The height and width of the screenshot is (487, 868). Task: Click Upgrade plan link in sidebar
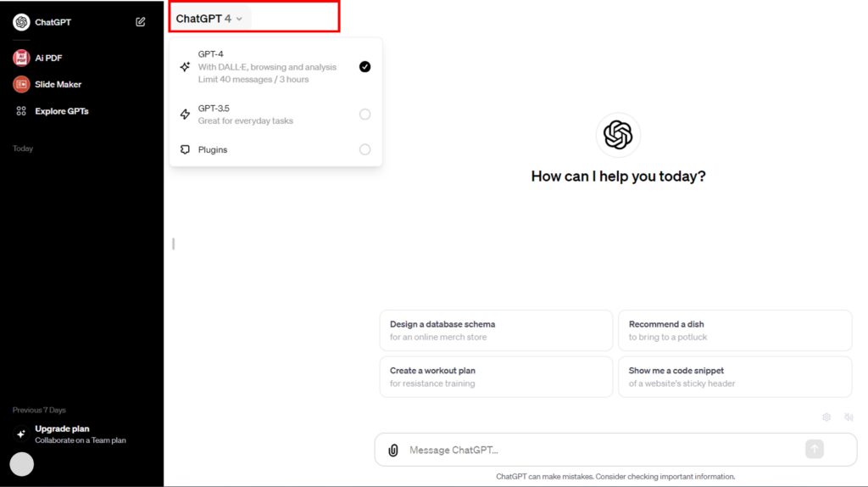(x=62, y=428)
